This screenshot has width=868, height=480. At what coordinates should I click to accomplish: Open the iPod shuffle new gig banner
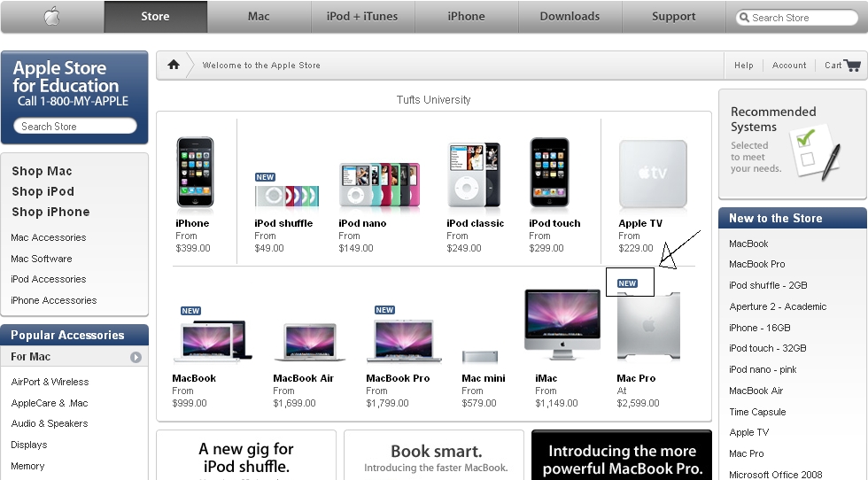click(246, 455)
